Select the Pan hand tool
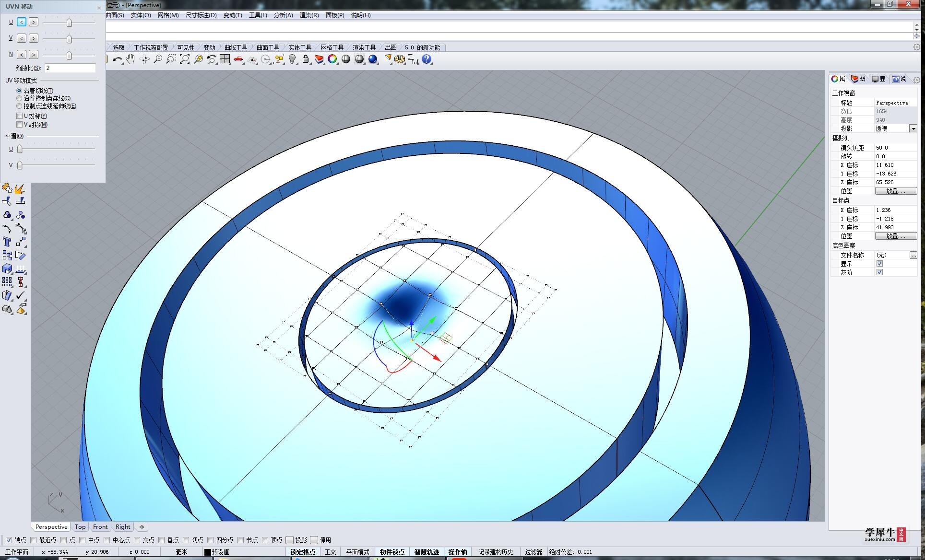The height and width of the screenshot is (560, 925). [130, 59]
